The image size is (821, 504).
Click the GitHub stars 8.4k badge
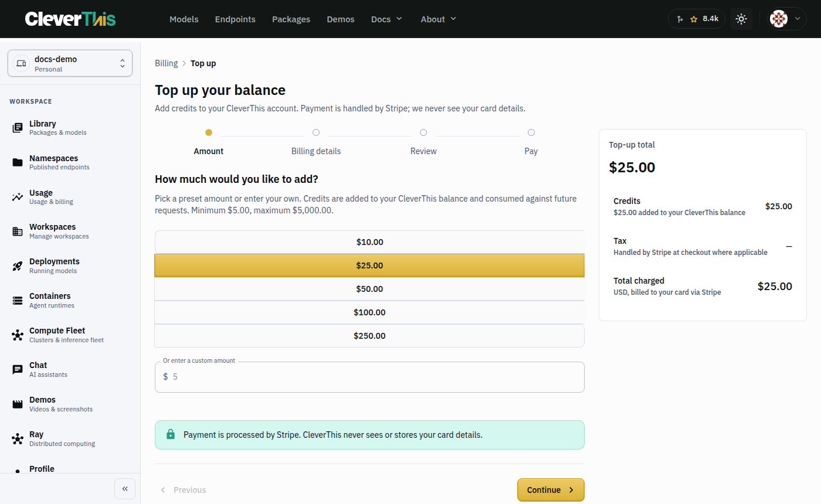tap(697, 19)
